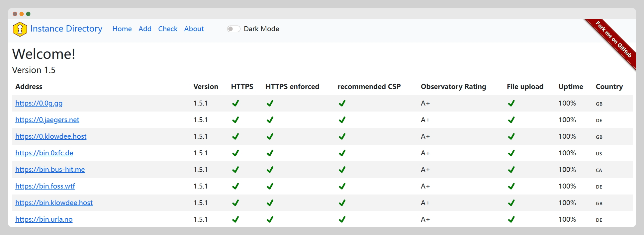Click the Country column header
644x235 pixels.
609,87
